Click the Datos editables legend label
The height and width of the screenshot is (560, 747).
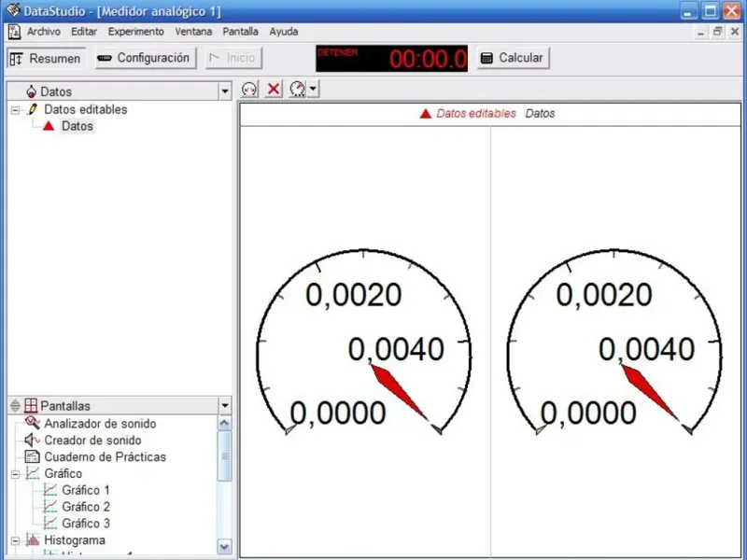point(476,113)
